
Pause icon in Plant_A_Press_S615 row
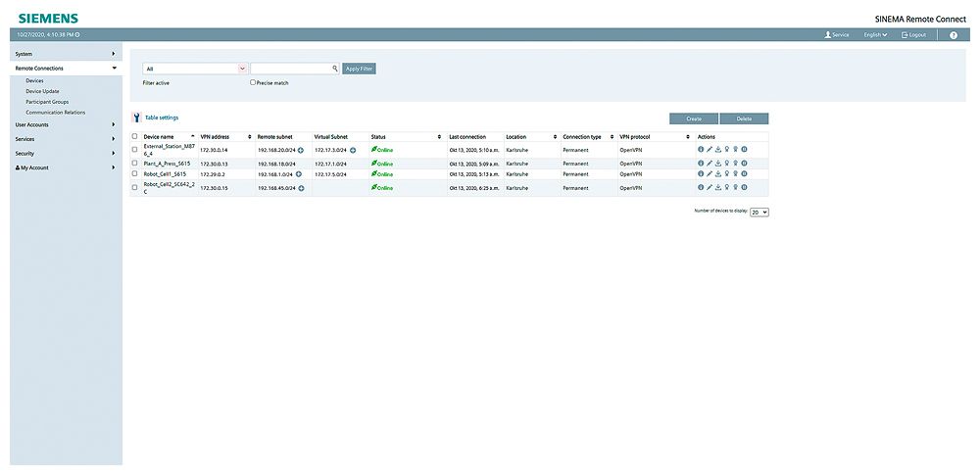click(745, 164)
